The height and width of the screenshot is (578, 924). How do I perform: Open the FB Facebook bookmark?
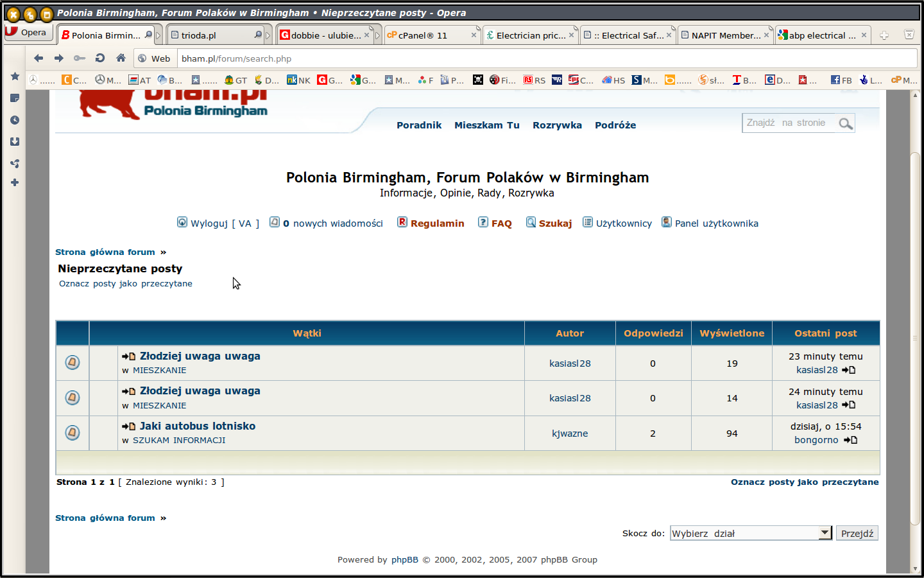[841, 80]
